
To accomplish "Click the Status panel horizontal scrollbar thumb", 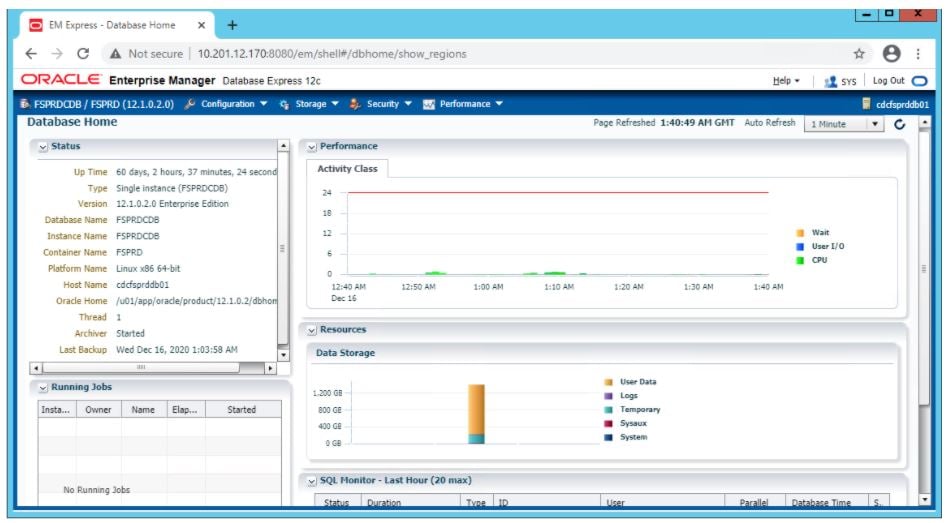I will [141, 368].
